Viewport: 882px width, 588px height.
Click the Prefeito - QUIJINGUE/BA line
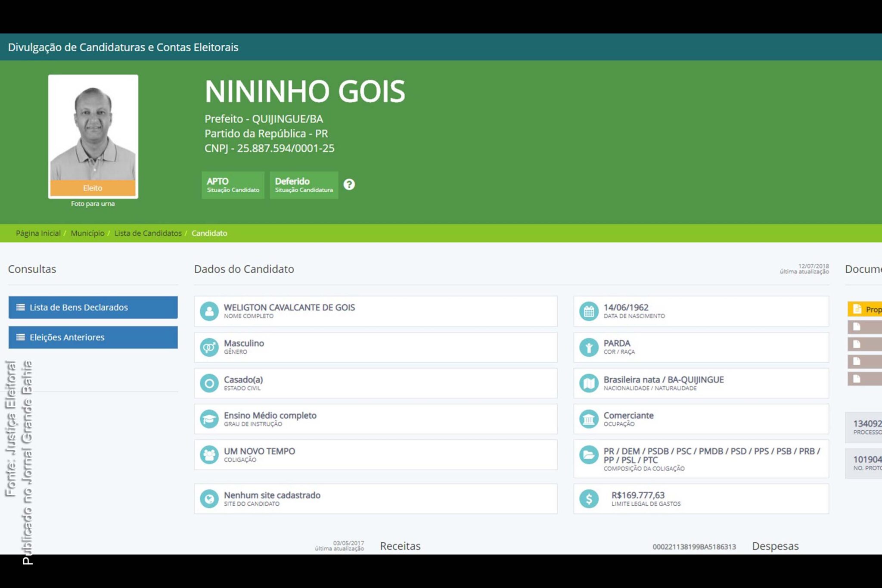[x=264, y=119]
